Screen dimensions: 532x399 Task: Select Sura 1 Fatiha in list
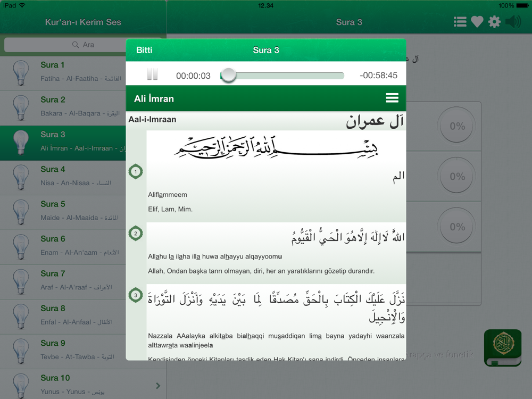63,73
